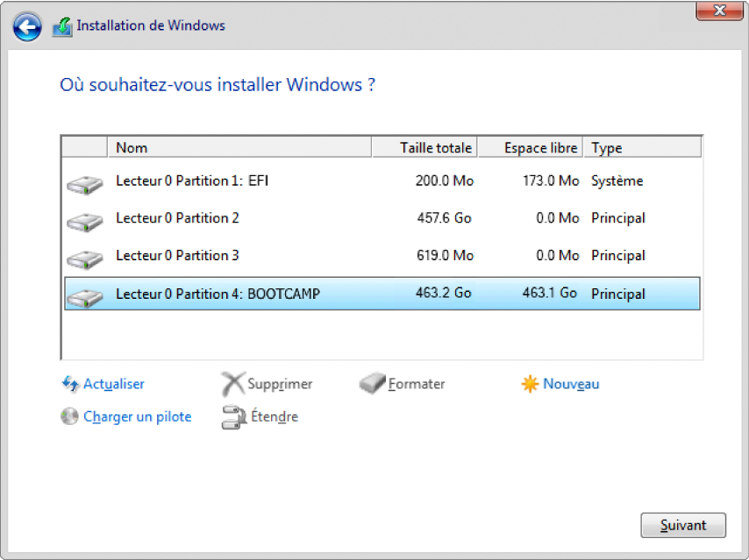Click the Formater drive icon
The width and height of the screenshot is (749, 560).
click(x=373, y=384)
